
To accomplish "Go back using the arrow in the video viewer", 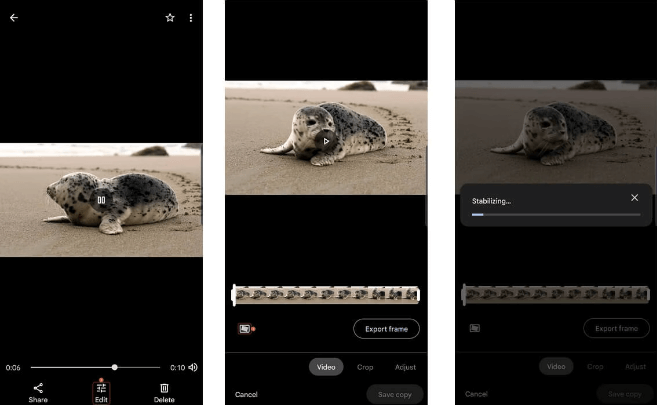I will click(14, 18).
